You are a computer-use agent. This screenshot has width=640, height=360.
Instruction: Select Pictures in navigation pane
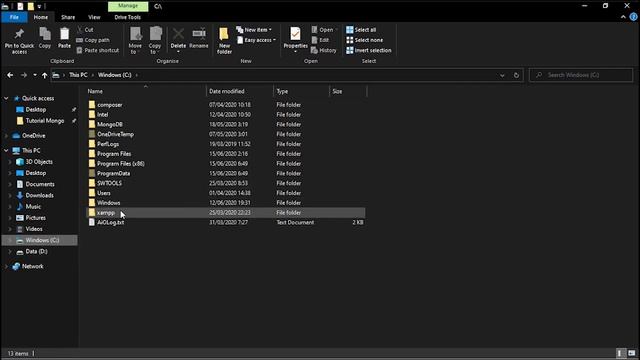point(36,218)
